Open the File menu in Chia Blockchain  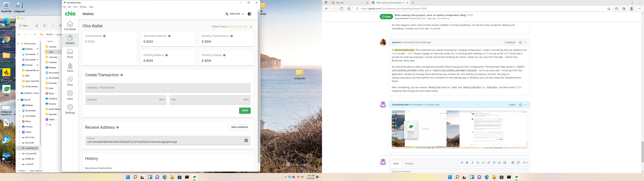tap(64, 7)
